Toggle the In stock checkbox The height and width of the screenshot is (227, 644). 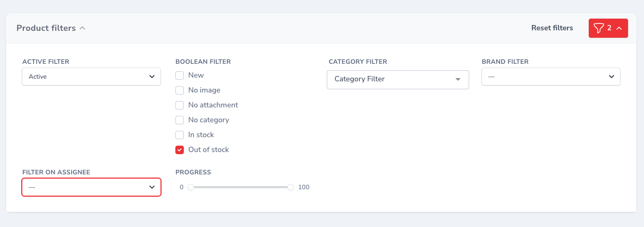[x=180, y=135]
